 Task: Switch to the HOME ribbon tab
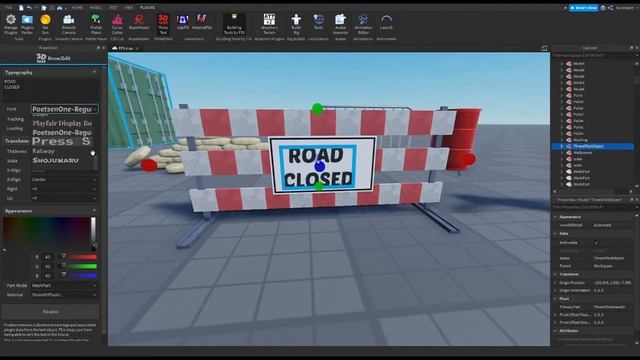coord(77,8)
